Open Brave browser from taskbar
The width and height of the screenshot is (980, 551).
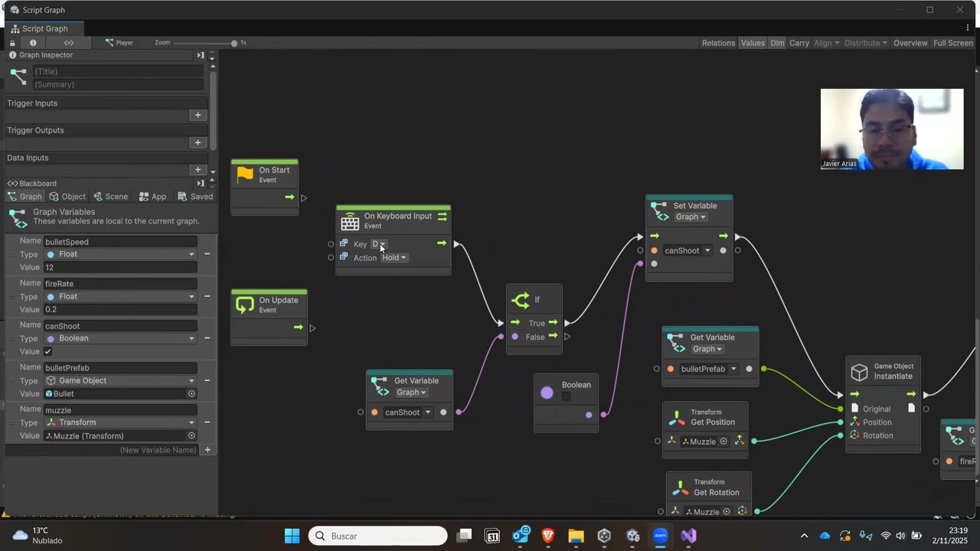click(x=548, y=536)
